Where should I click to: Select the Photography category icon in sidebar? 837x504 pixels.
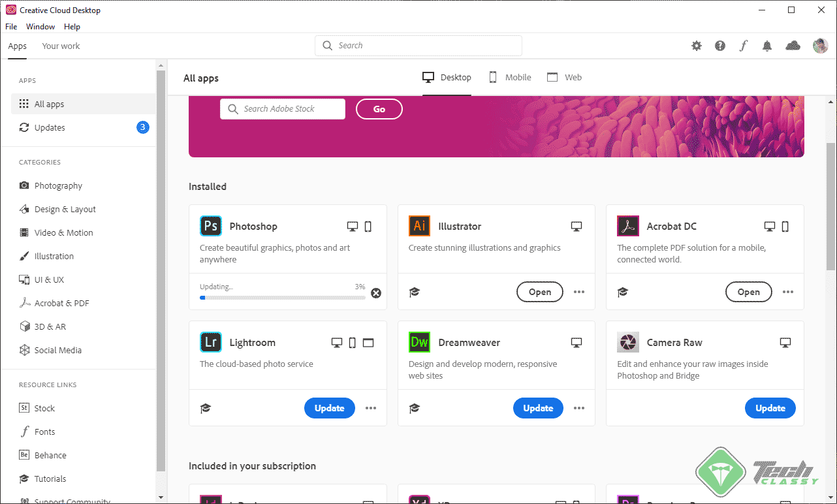[23, 185]
